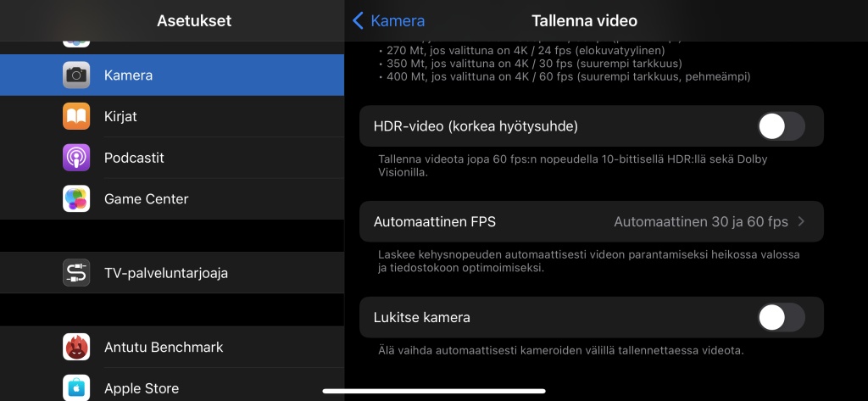Select Antutu Benchmark in the list
This screenshot has width=868, height=401.
coord(172,348)
